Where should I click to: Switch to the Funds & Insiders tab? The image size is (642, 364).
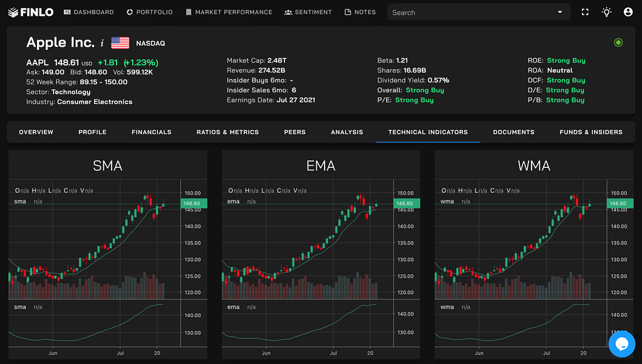[591, 132]
